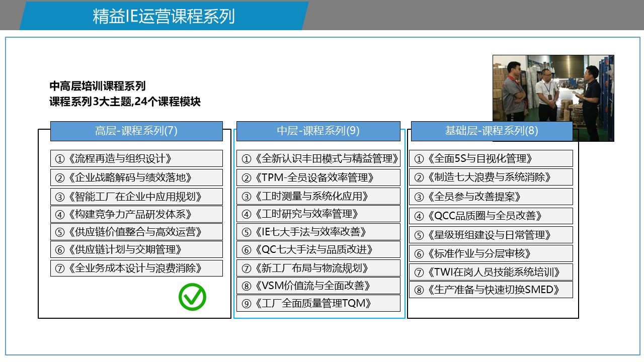Select the 高层-课程系列(7) header
The height and width of the screenshot is (362, 644).
pos(136,131)
